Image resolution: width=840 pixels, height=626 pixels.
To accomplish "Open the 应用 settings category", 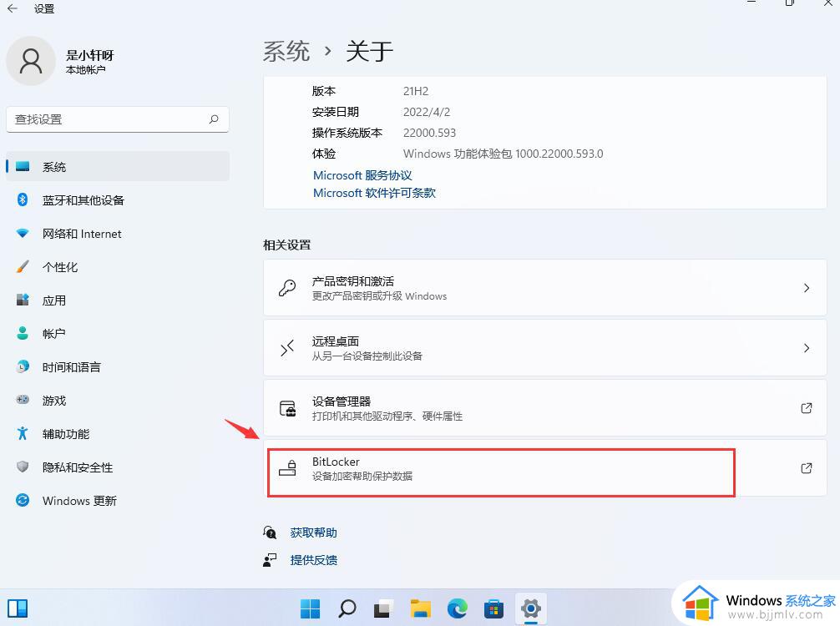I will point(118,300).
